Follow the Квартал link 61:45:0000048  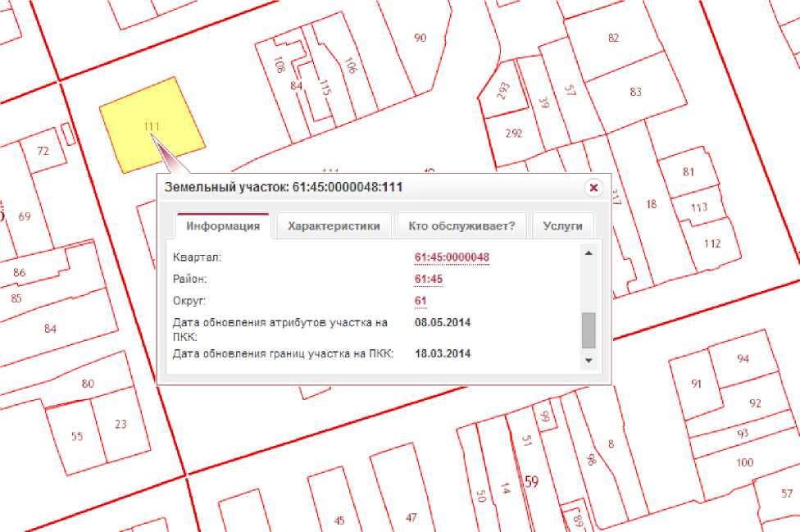point(452,257)
